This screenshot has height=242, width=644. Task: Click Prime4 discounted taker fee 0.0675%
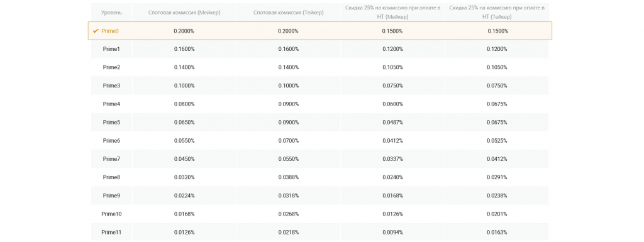tap(497, 104)
